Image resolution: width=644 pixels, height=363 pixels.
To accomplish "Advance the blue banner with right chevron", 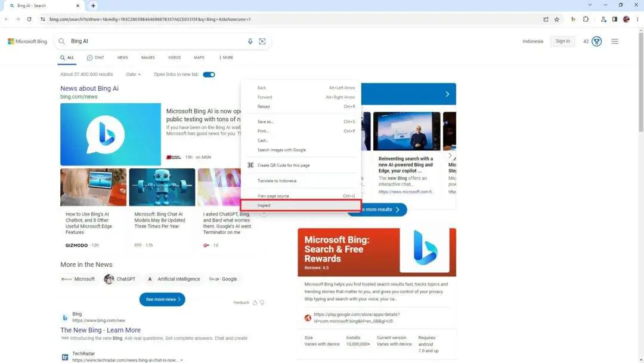I will point(447,94).
